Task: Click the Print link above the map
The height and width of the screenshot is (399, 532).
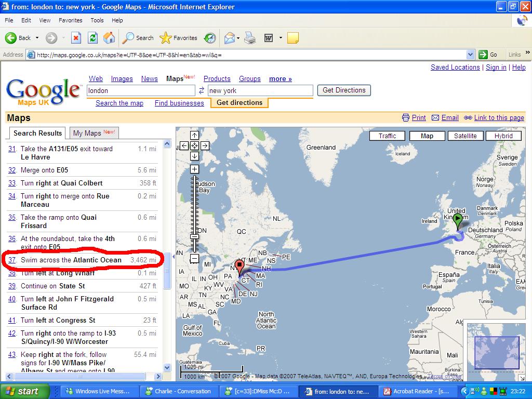Action: tap(419, 118)
